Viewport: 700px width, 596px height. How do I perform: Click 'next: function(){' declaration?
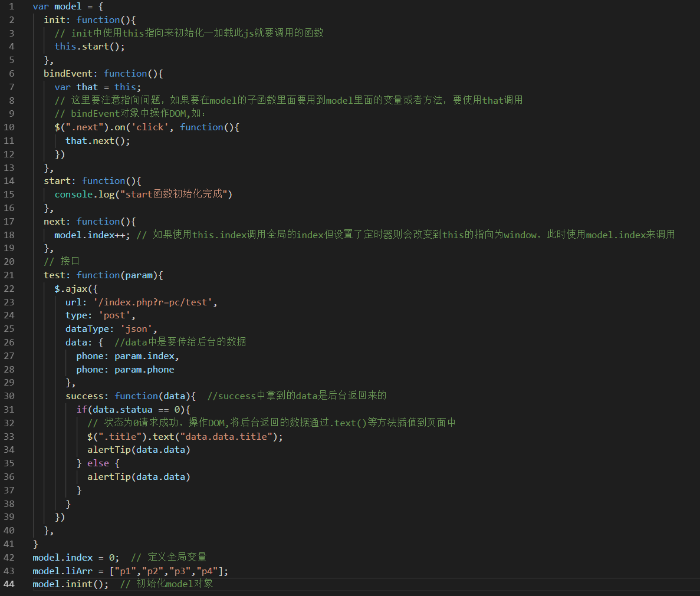coord(90,222)
